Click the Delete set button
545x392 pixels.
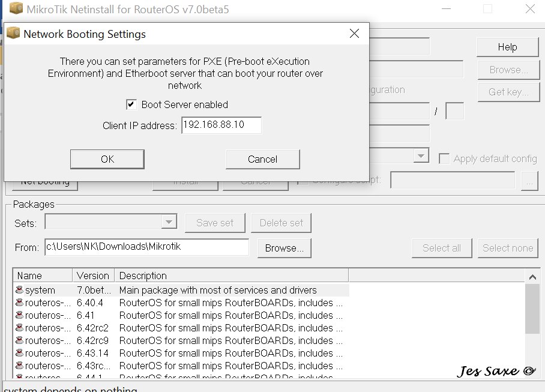[281, 223]
